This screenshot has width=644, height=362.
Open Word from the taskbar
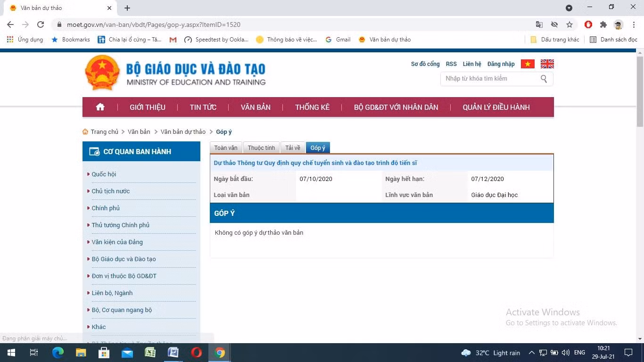pyautogui.click(x=173, y=353)
